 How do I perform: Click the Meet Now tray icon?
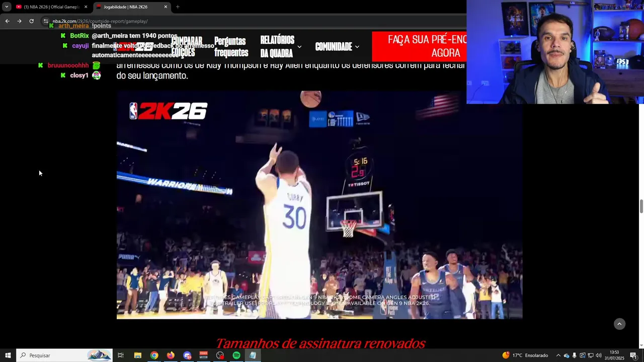582,355
